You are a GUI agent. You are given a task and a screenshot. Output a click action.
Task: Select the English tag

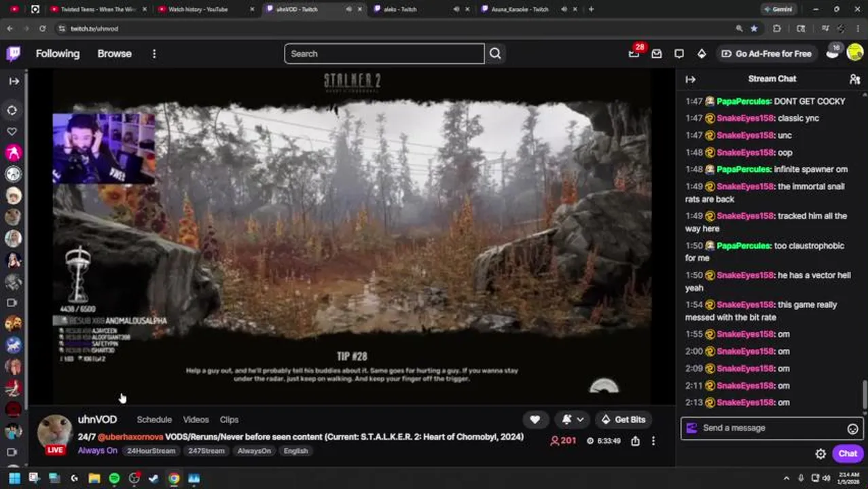pos(295,451)
